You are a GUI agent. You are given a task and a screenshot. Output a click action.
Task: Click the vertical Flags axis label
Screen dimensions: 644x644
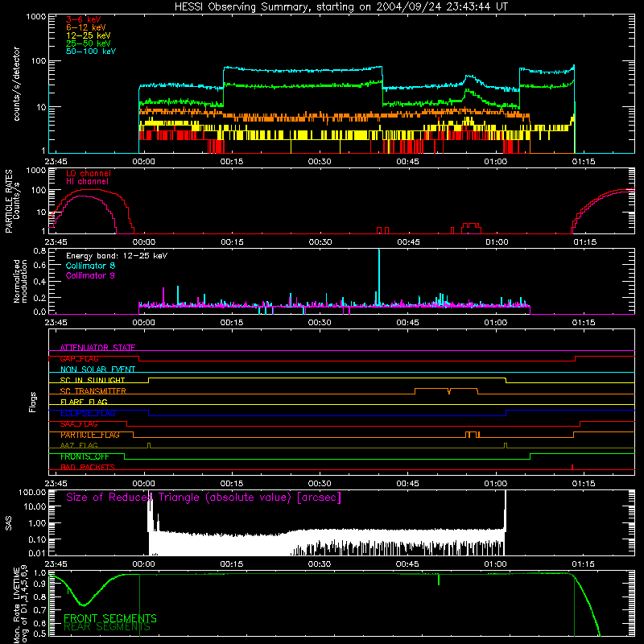tap(32, 402)
